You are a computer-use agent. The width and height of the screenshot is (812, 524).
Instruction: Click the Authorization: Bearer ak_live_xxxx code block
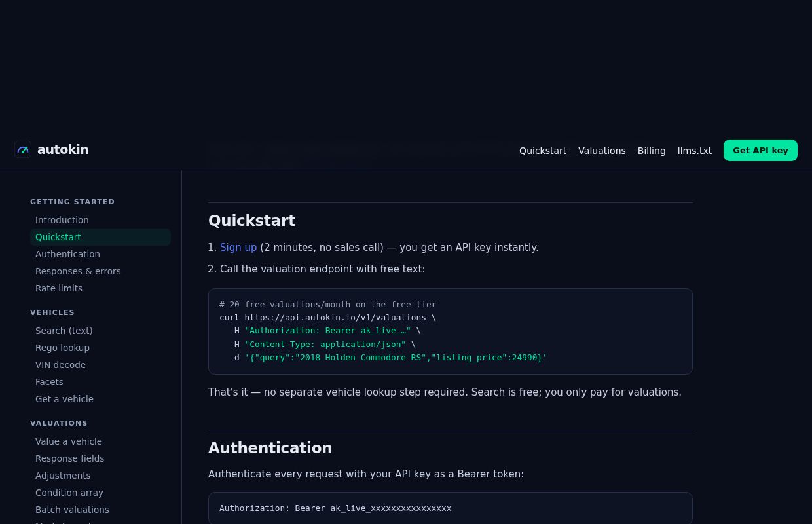pos(451,508)
